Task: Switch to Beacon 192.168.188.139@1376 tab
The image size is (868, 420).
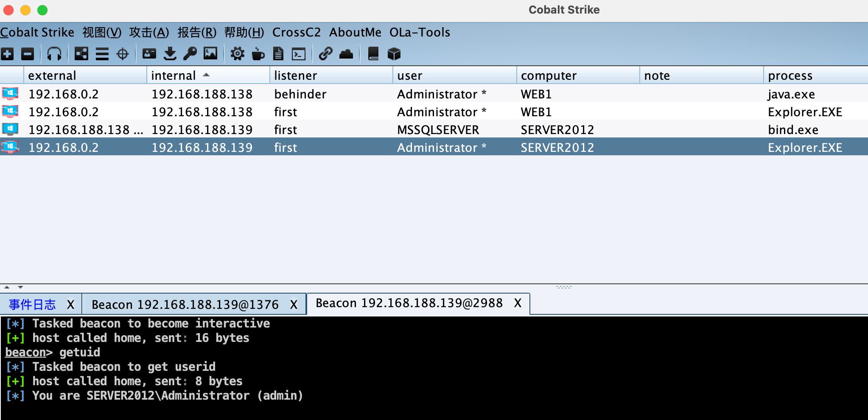Action: coord(185,305)
